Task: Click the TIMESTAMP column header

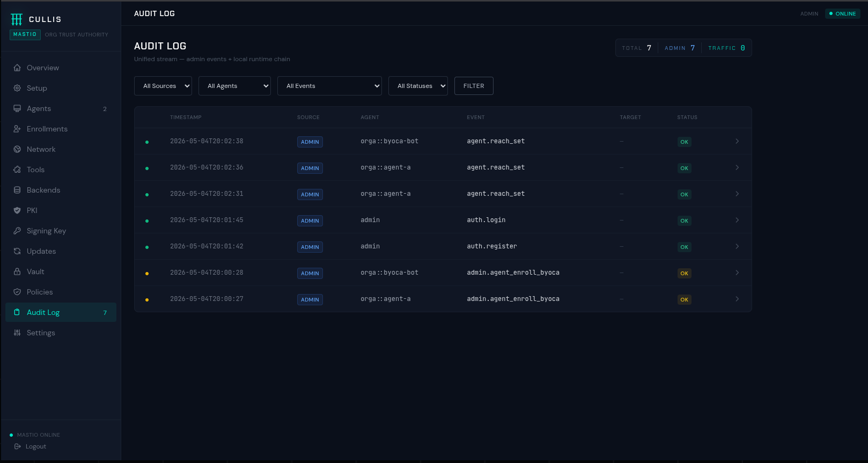Action: [x=186, y=117]
